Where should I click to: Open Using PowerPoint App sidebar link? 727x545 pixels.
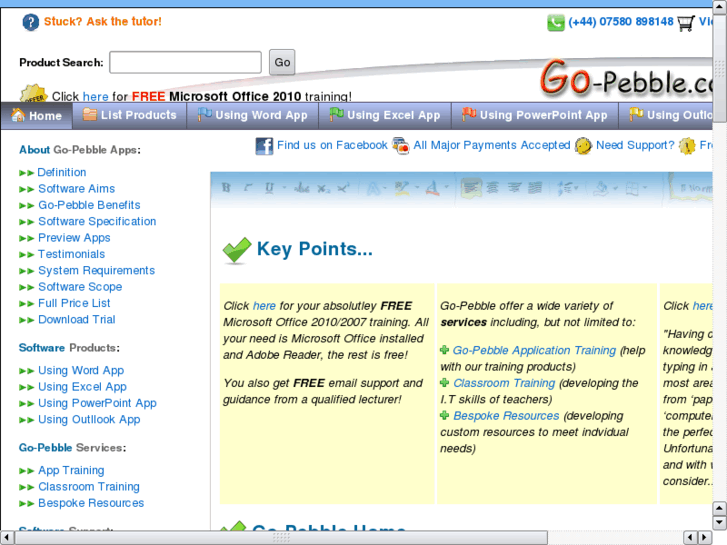point(97,403)
